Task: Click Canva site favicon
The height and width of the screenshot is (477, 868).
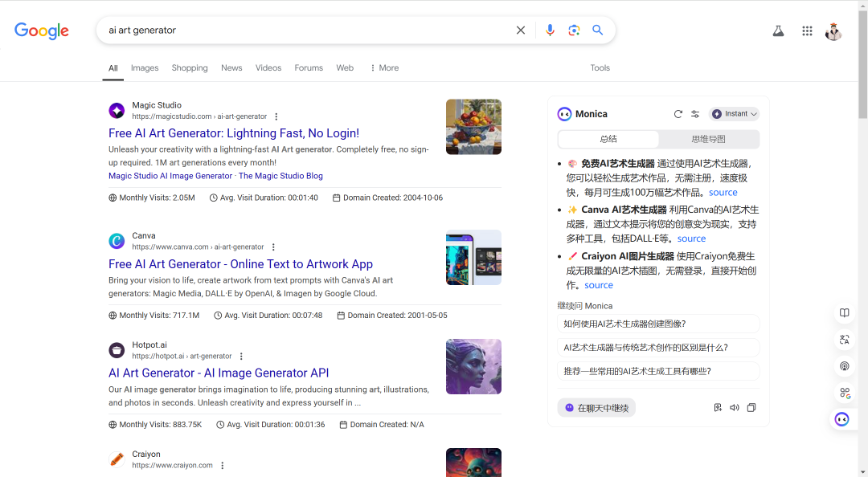Action: (x=117, y=241)
